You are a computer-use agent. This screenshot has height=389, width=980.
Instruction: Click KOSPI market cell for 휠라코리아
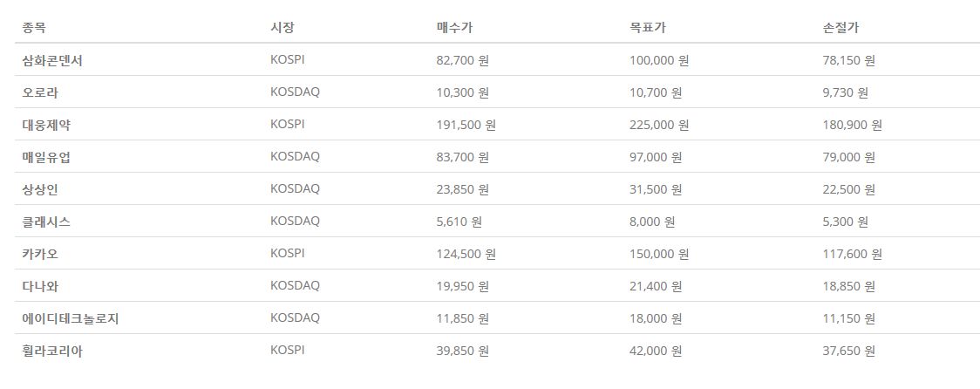pyautogui.click(x=288, y=351)
